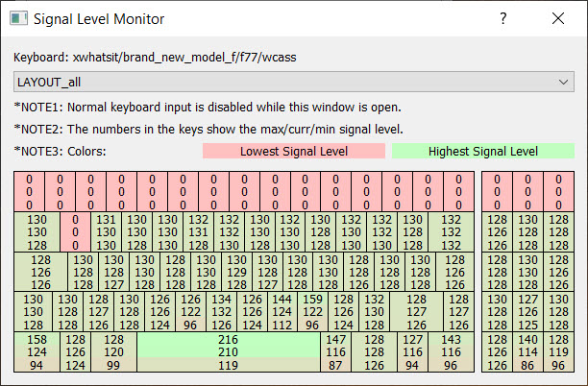Click the key reading 147/116/87

(x=335, y=352)
